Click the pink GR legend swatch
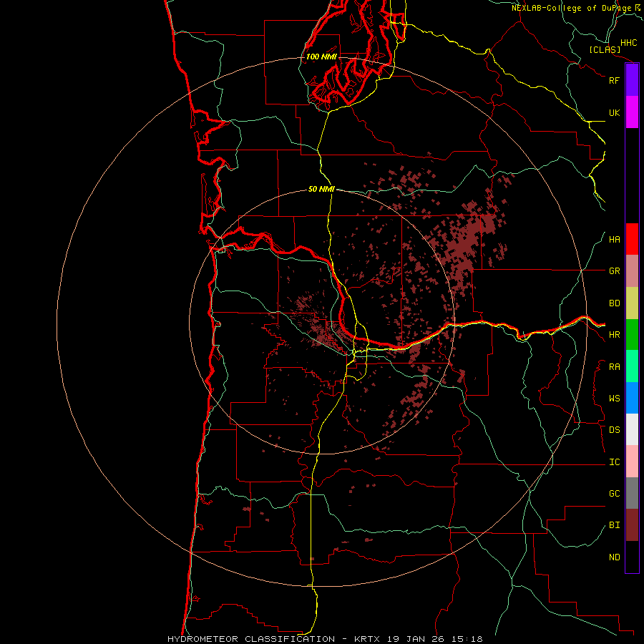Image resolution: width=644 pixels, height=644 pixels. click(x=632, y=271)
